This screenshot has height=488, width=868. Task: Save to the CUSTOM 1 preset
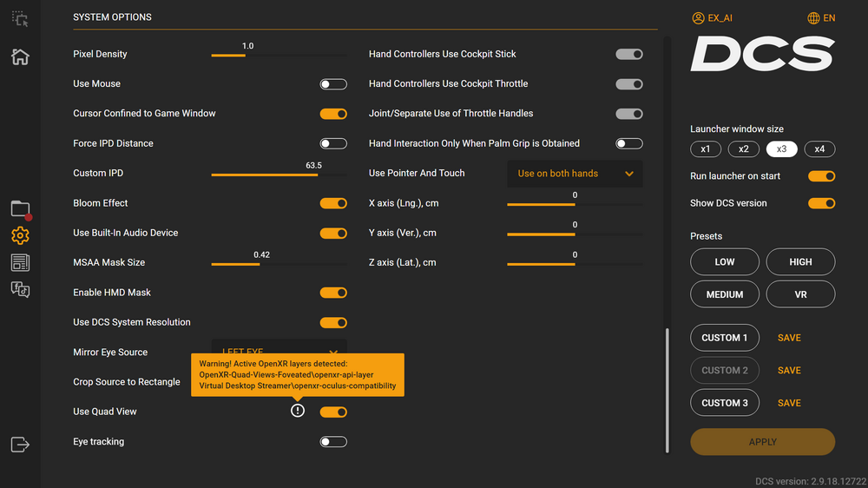[789, 338]
